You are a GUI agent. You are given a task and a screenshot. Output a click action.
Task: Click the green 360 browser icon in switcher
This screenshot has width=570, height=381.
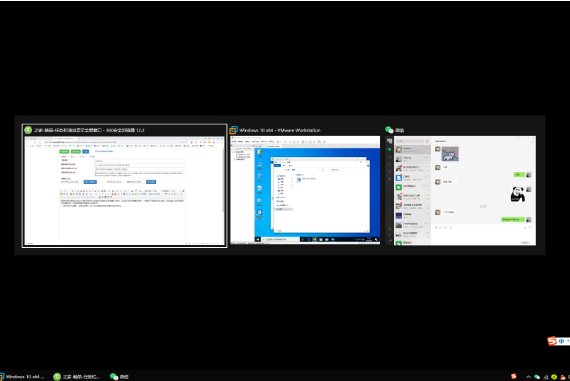(x=28, y=130)
